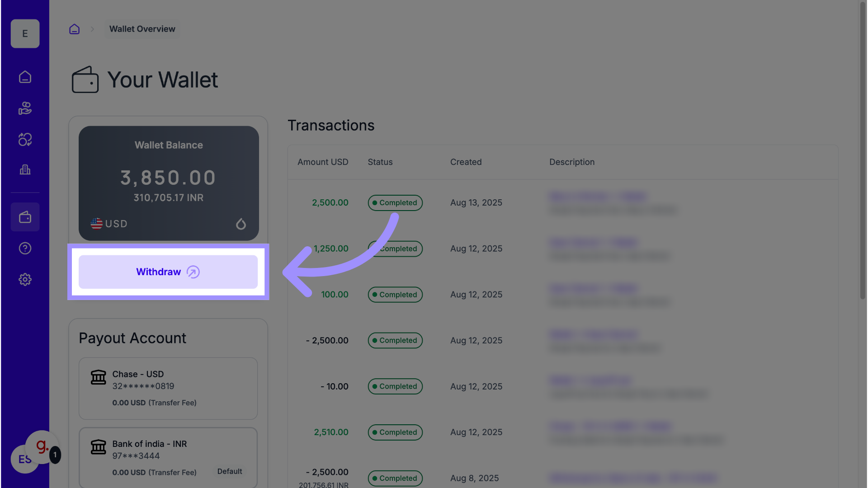868x488 pixels.
Task: Click the E workspace avatar at top
Action: click(25, 34)
